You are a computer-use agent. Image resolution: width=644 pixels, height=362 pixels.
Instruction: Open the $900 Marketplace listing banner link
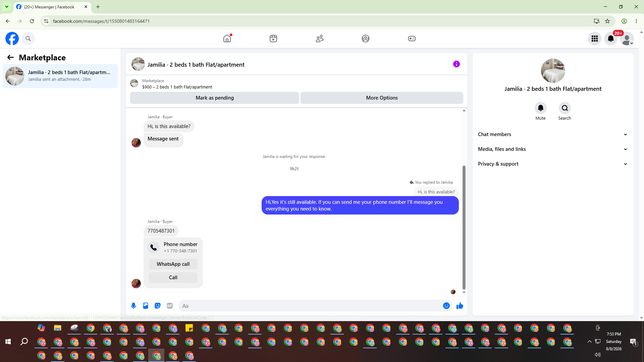click(x=177, y=84)
